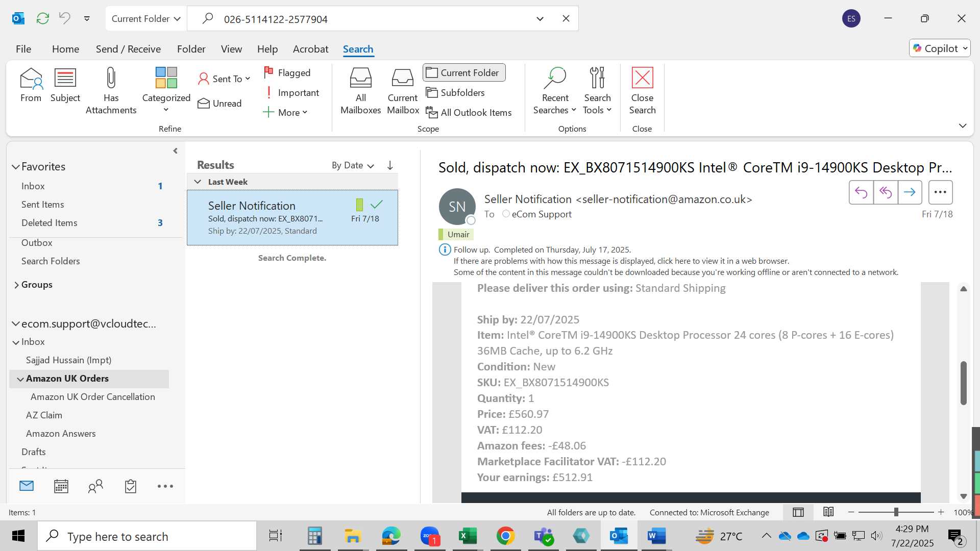Clear the search with the X icon
980x551 pixels.
click(x=566, y=19)
